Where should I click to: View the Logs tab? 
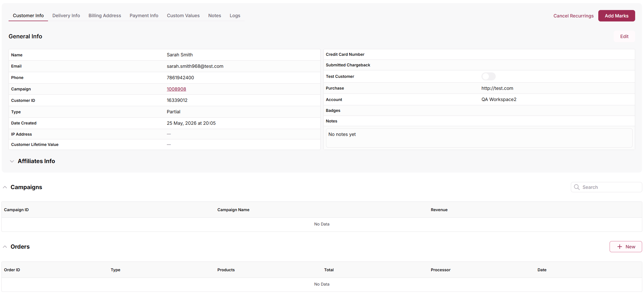click(235, 16)
